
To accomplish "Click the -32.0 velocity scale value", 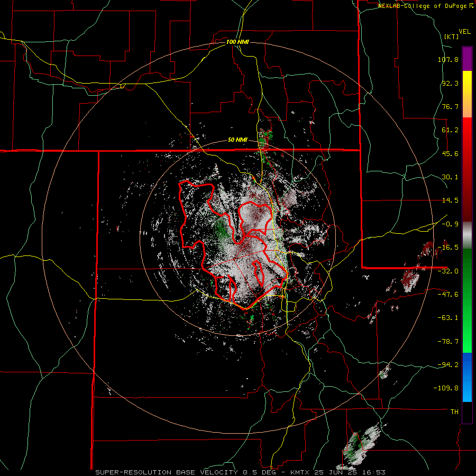I will 448,271.
